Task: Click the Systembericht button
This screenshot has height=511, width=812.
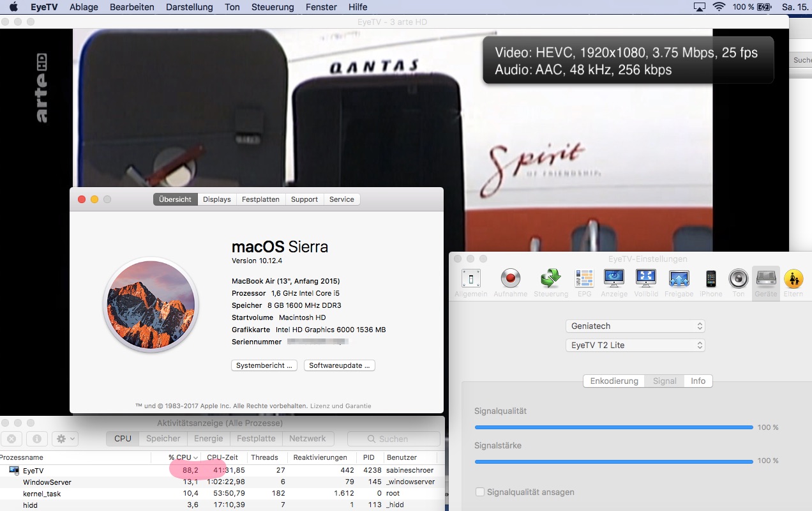Action: click(264, 365)
